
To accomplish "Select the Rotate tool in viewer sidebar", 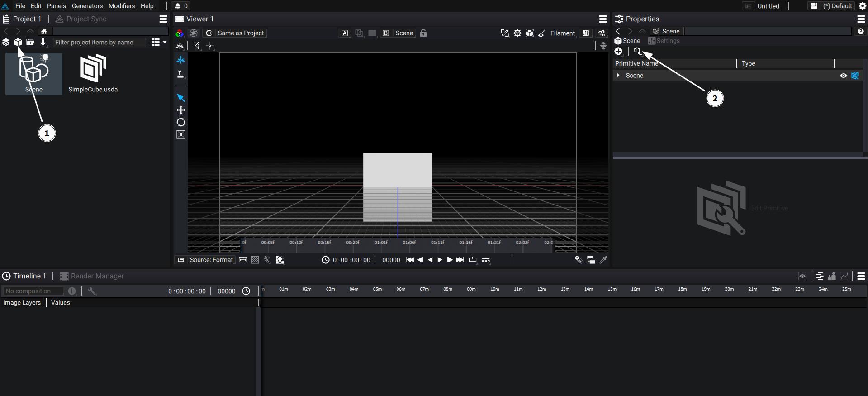I will coord(180,122).
